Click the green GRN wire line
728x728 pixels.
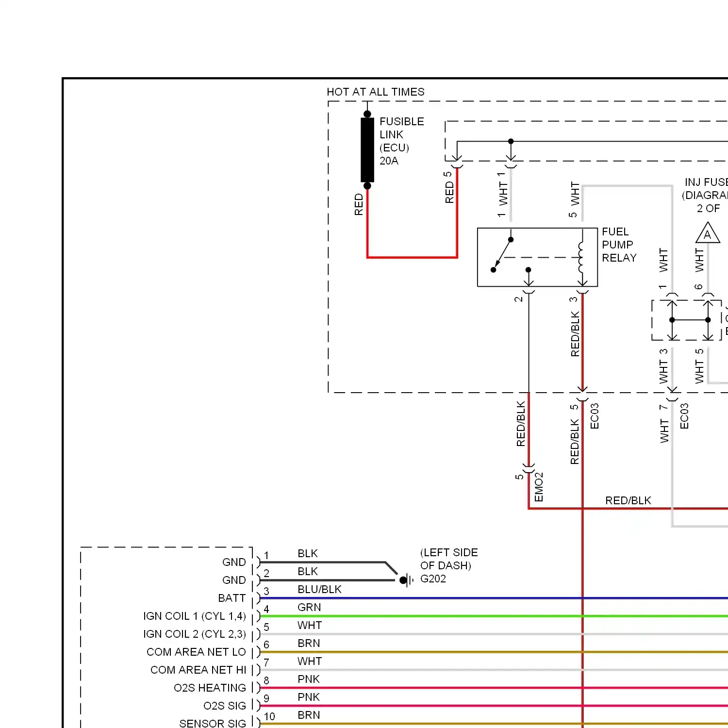(494, 616)
